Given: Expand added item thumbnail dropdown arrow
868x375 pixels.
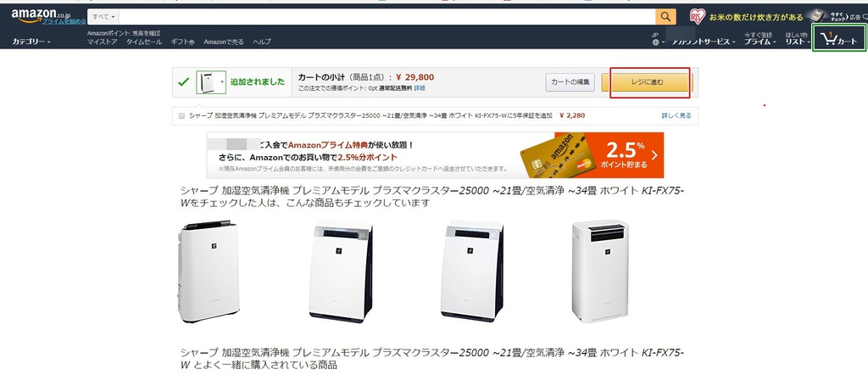Looking at the screenshot, I should coord(223,82).
